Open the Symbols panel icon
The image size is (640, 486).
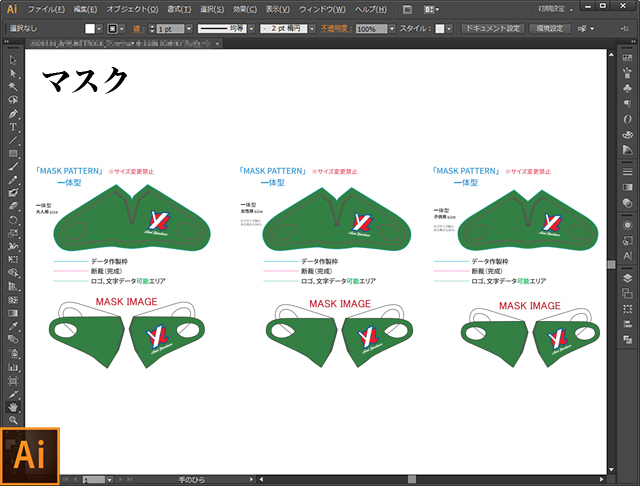[x=627, y=89]
